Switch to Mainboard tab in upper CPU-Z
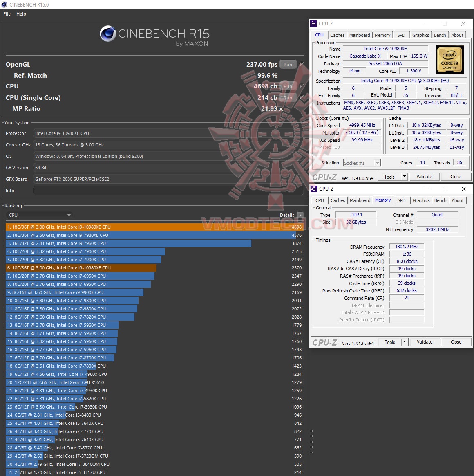This screenshot has width=474, height=476. point(360,35)
